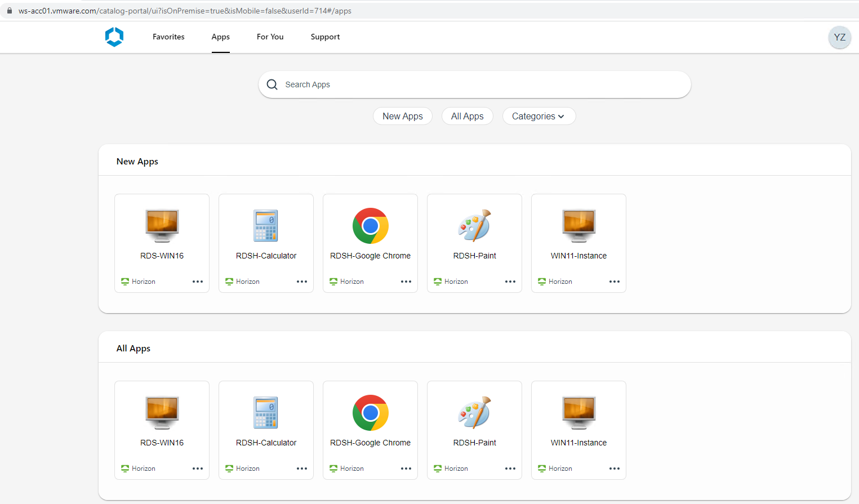Open the Support page
Image resolution: width=859 pixels, height=504 pixels.
pyautogui.click(x=325, y=37)
